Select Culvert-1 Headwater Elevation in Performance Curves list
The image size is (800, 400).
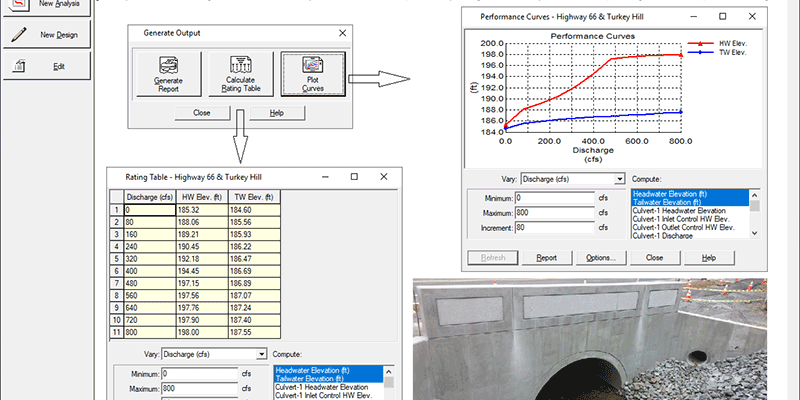(x=690, y=210)
